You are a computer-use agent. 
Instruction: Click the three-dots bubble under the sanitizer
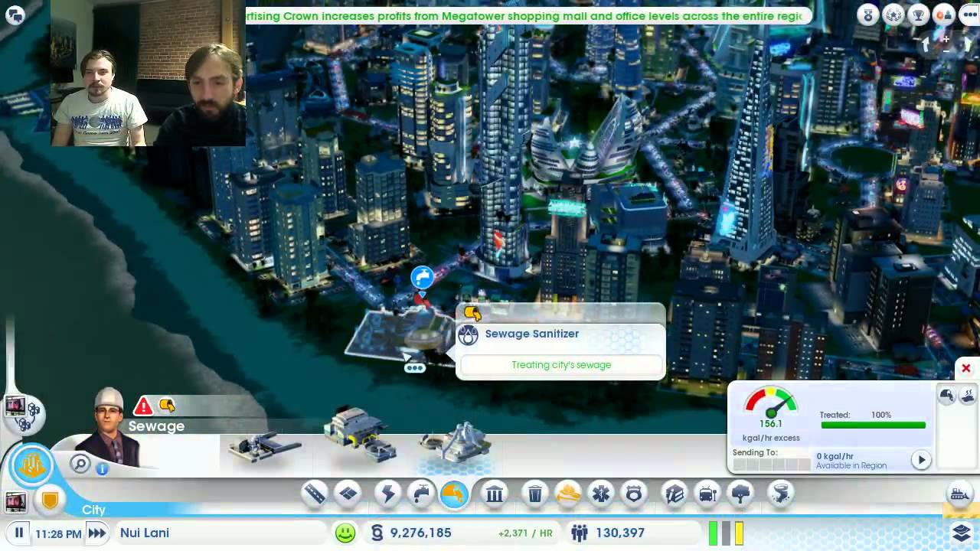point(414,368)
